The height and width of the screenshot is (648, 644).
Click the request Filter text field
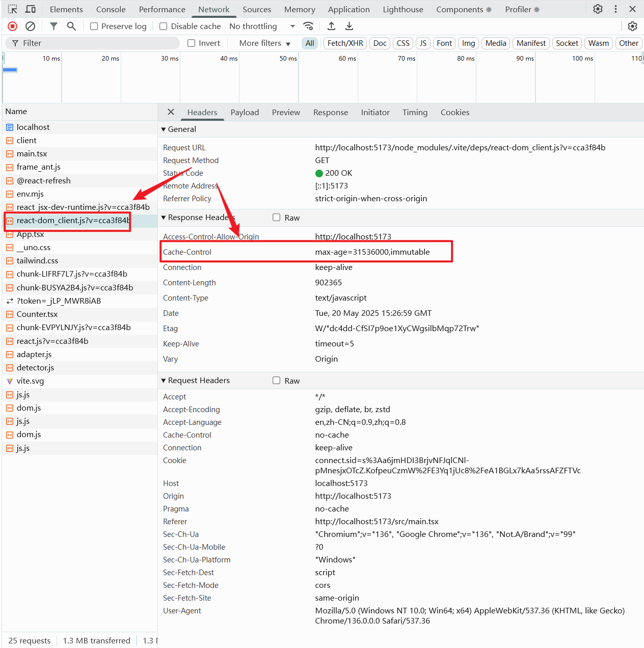click(92, 43)
